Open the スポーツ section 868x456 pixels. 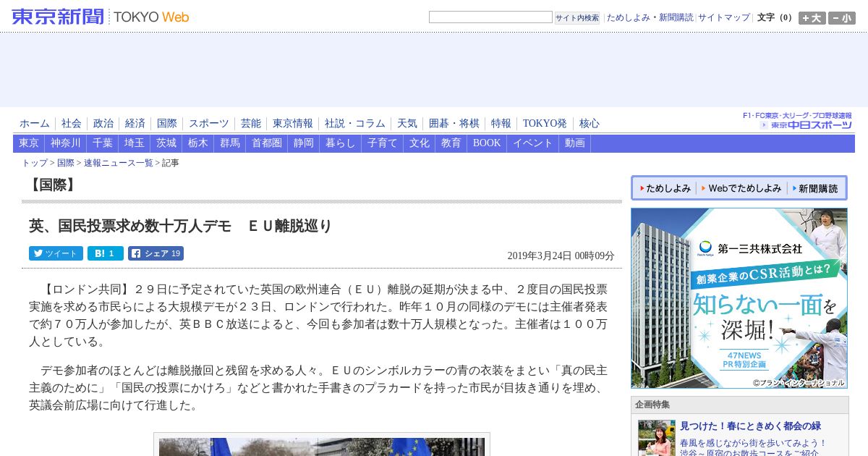[x=209, y=124]
